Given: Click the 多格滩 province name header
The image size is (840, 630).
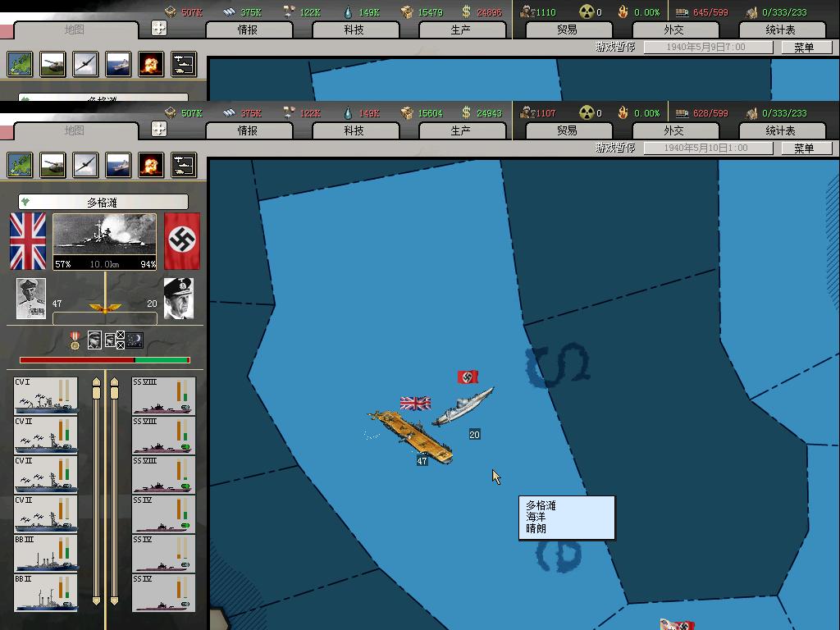Looking at the screenshot, I should click(103, 202).
